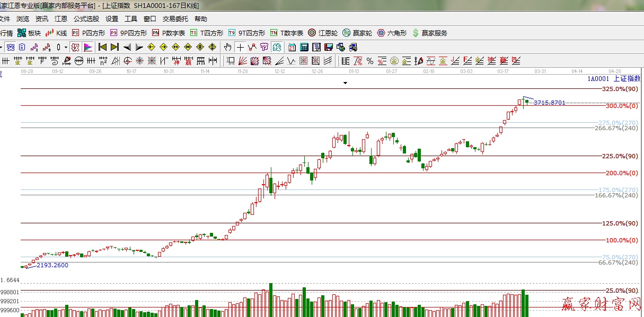Open the 江恩 menu
Image resolution: width=644 pixels, height=317 pixels.
61,19
